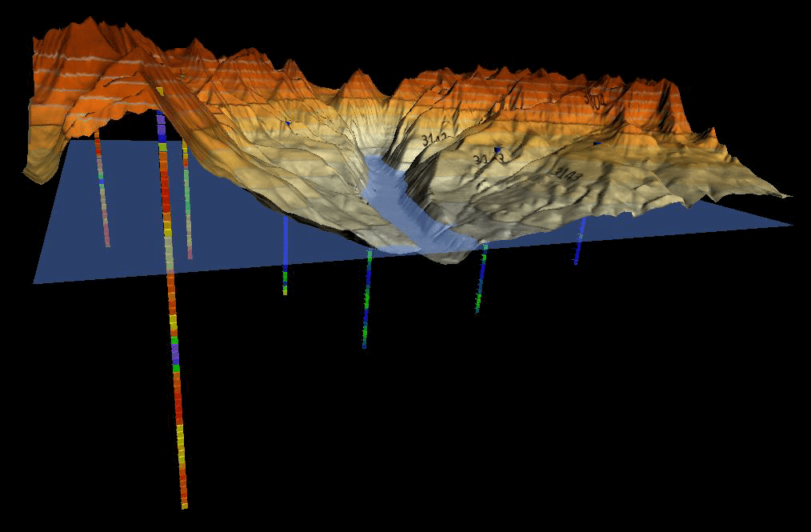The image size is (811, 532).
Task: Select the blue-green borehole second from the right
Action: (481, 282)
